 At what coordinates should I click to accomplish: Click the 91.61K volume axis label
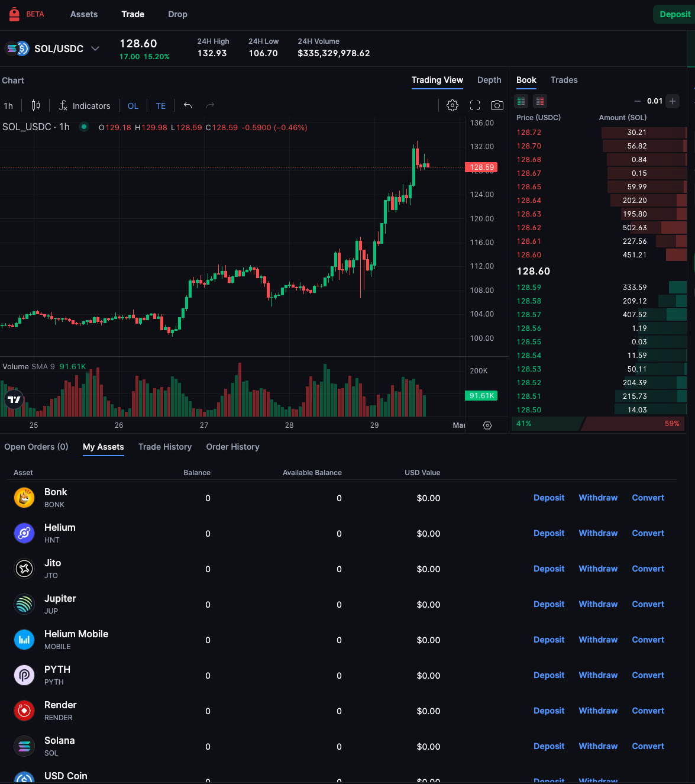[x=481, y=396]
